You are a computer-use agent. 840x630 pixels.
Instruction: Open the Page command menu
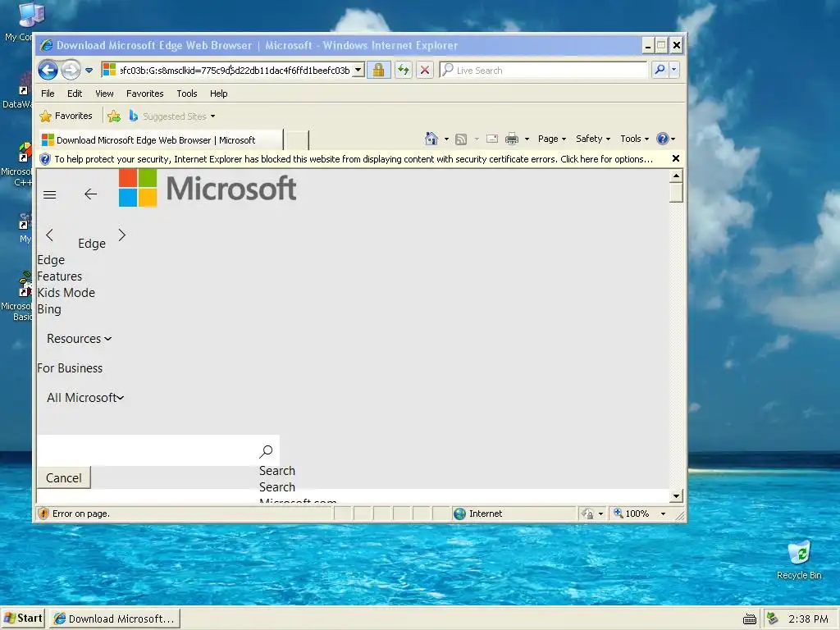pyautogui.click(x=552, y=139)
